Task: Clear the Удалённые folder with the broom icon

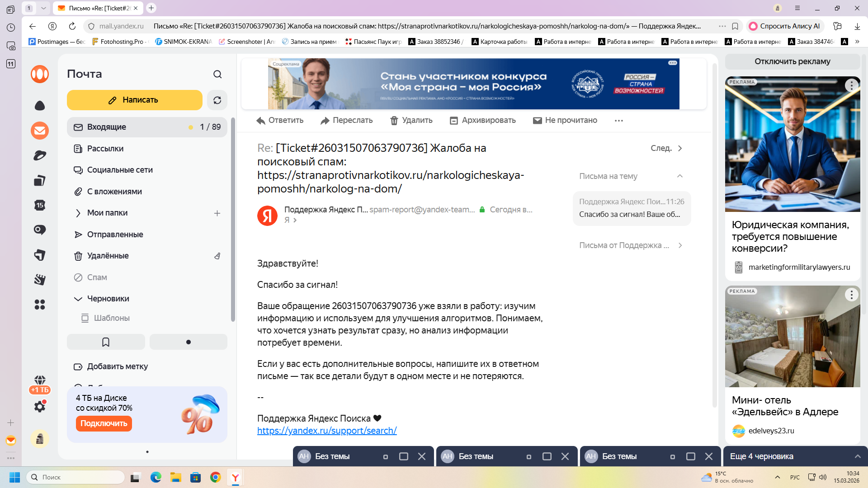Action: 217,256
